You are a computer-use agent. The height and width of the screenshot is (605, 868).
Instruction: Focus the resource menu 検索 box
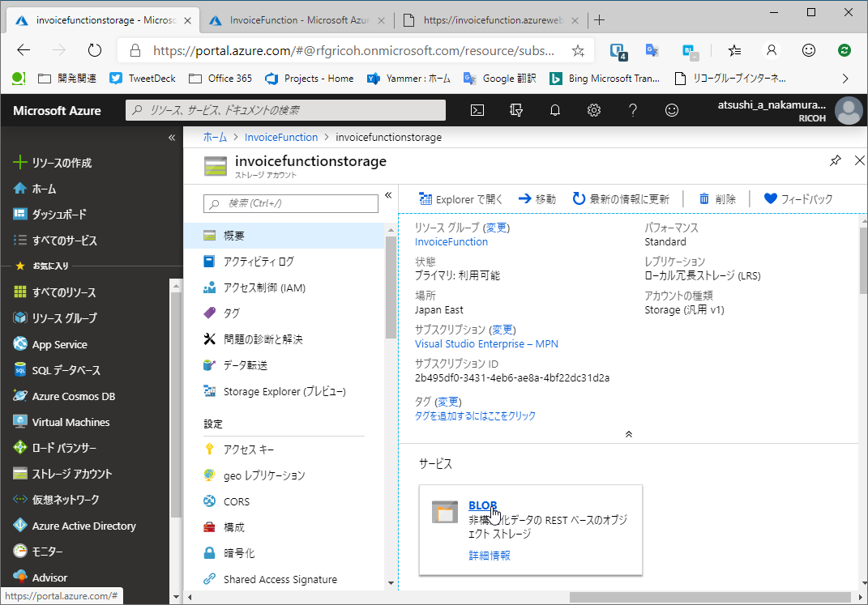(x=291, y=203)
